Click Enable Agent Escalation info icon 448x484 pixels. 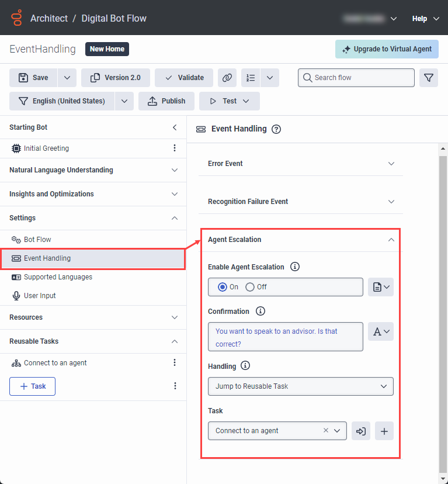(x=294, y=267)
